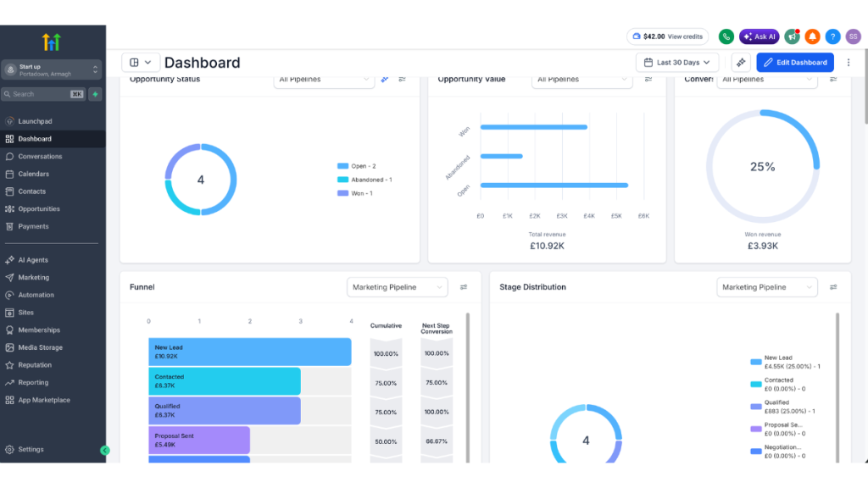Click the Memberships sidebar icon
The height and width of the screenshot is (488, 868).
click(x=9, y=330)
